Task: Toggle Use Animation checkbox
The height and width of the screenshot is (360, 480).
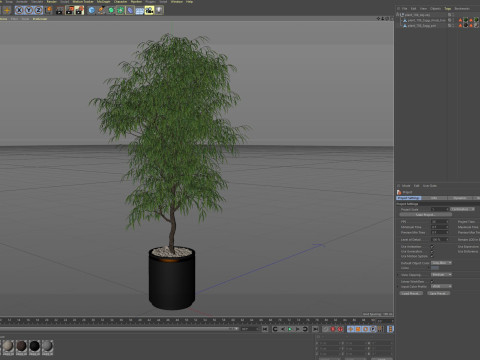Action: point(432,247)
